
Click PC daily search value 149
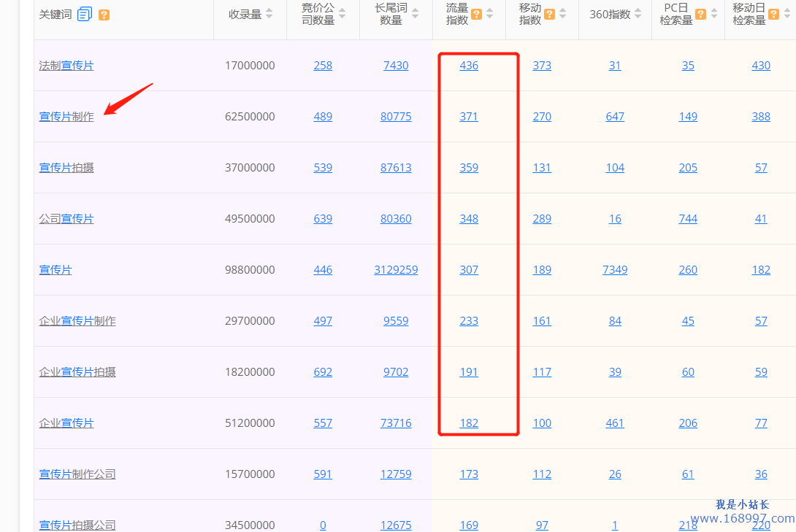688,117
